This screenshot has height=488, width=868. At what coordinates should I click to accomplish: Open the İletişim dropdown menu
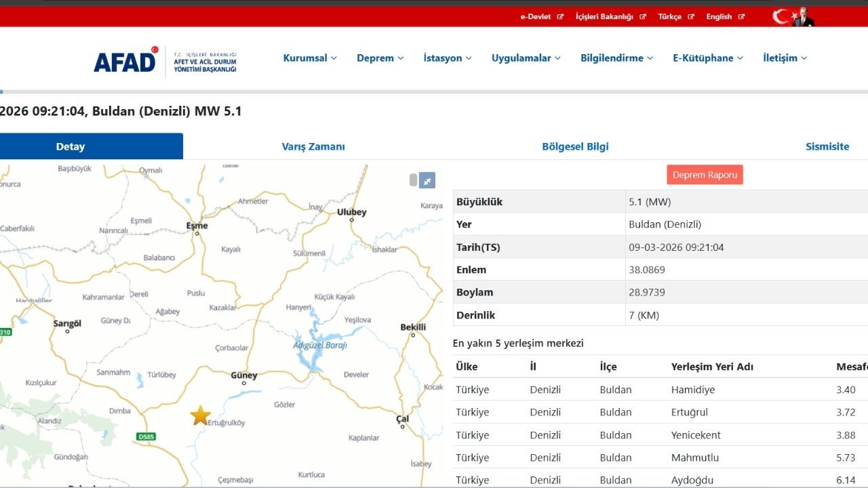click(x=785, y=58)
